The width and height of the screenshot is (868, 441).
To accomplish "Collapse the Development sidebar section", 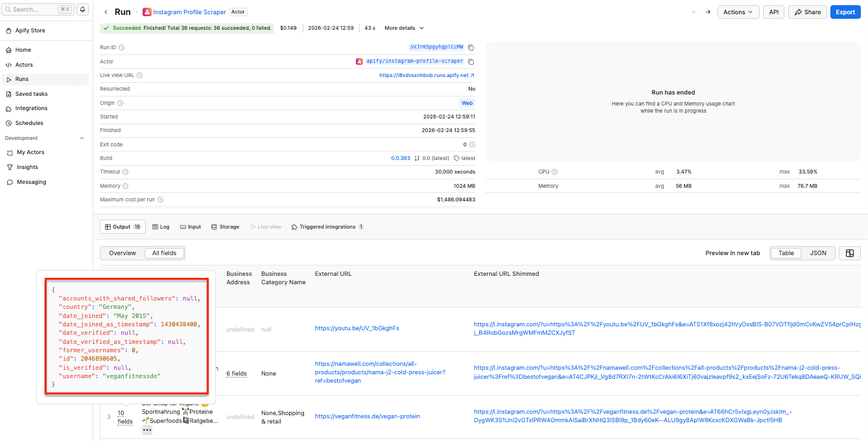I will click(82, 138).
